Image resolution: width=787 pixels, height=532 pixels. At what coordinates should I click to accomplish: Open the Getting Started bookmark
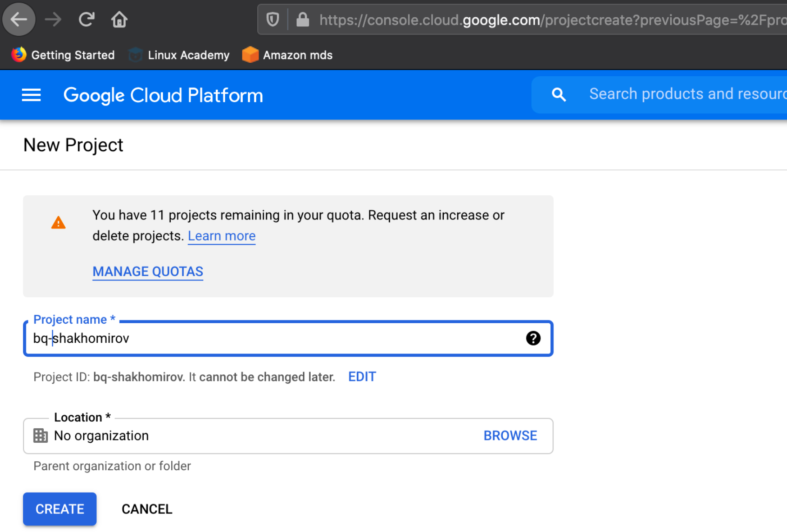[x=63, y=55]
